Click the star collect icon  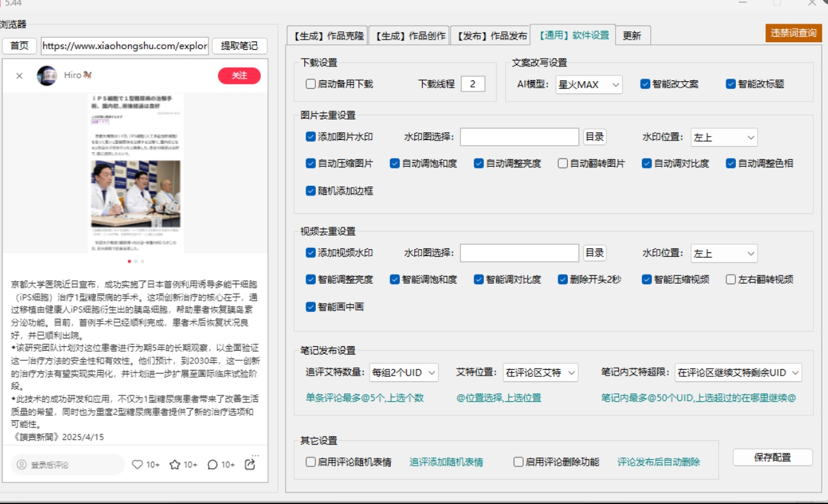click(175, 465)
